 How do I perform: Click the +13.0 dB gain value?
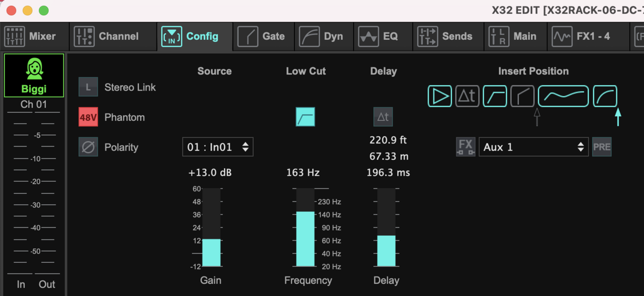(x=210, y=173)
